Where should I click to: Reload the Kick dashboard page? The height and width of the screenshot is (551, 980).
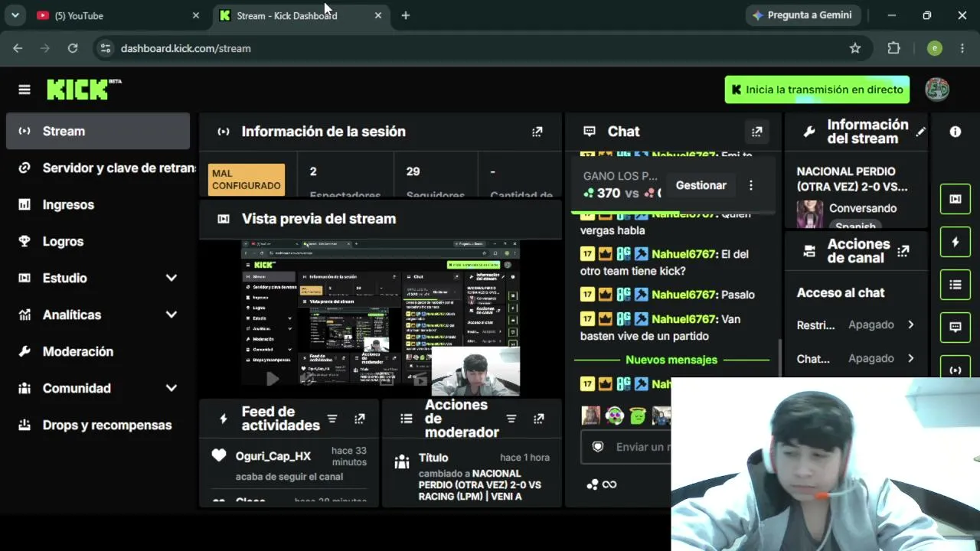click(73, 48)
